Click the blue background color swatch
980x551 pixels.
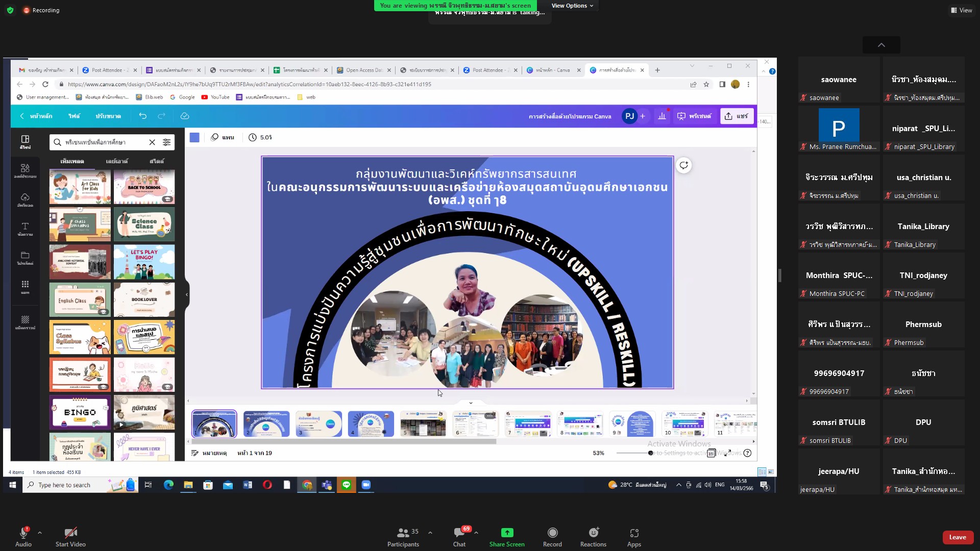click(x=194, y=137)
